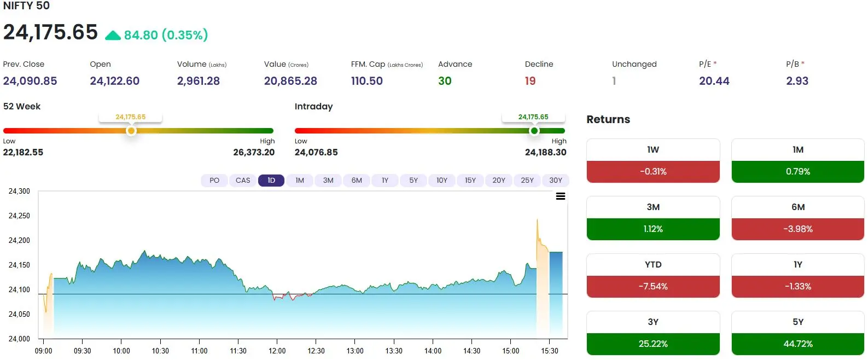Click the Decline count 19
The width and height of the screenshot is (868, 360).
tap(531, 81)
